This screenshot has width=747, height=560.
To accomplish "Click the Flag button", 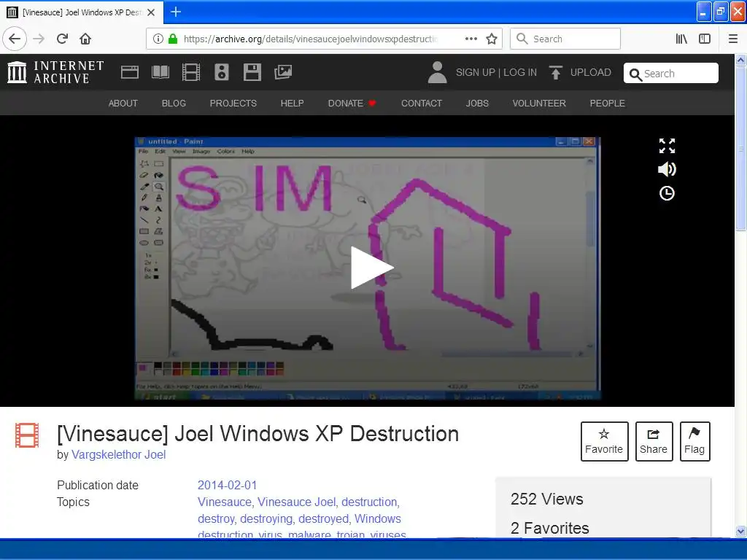I will (x=694, y=441).
